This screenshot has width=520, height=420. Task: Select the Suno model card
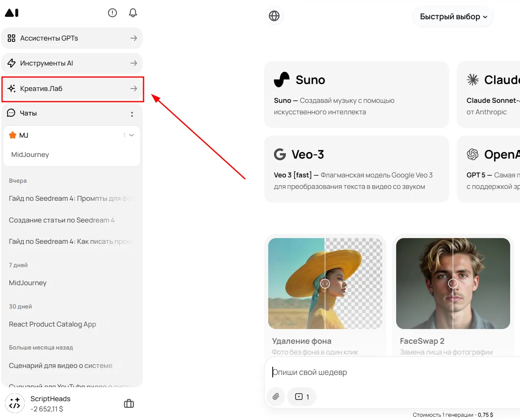[x=356, y=94]
